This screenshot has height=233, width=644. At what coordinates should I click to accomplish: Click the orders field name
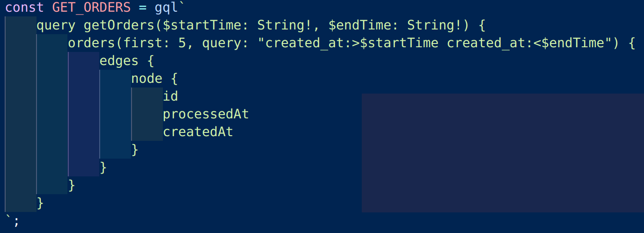click(x=91, y=44)
